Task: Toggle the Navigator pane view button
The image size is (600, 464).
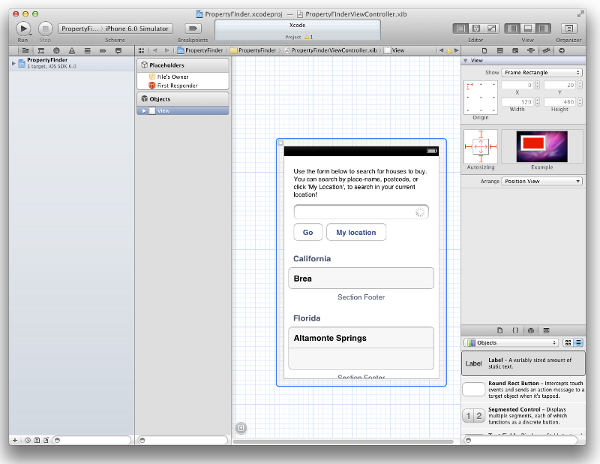Action: click(x=513, y=28)
